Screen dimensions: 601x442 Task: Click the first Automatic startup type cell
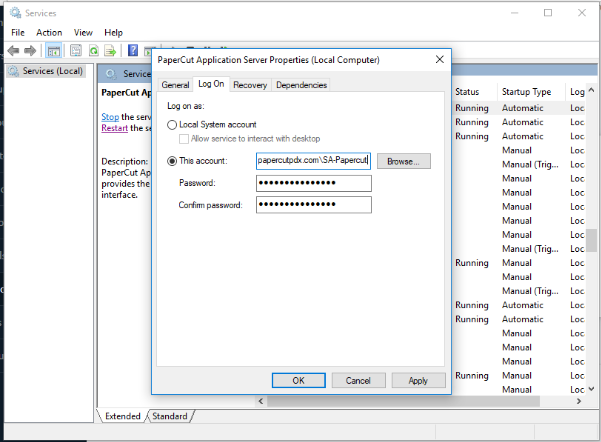coord(523,108)
